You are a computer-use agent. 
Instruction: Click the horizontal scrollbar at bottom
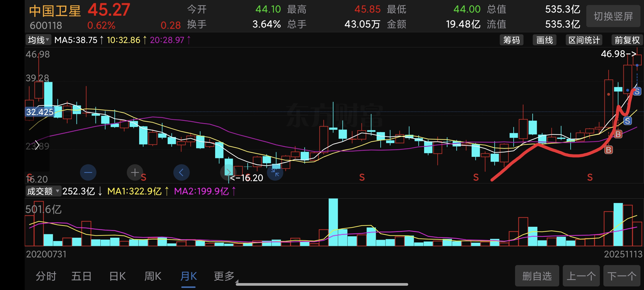coord(322,284)
